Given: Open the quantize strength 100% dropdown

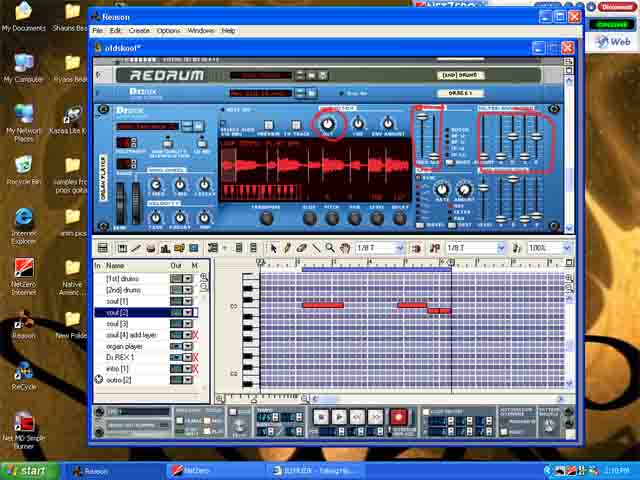Looking at the screenshot, I should tap(566, 248).
